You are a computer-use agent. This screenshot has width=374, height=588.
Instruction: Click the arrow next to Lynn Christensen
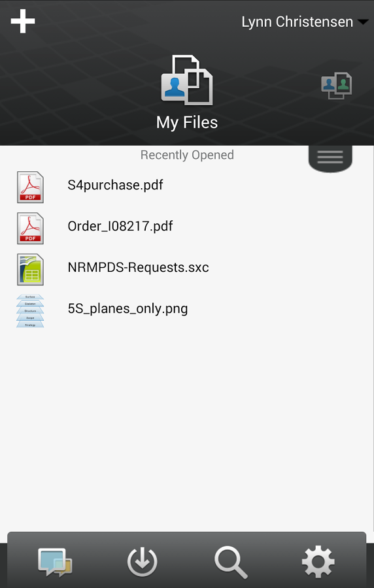[363, 22]
